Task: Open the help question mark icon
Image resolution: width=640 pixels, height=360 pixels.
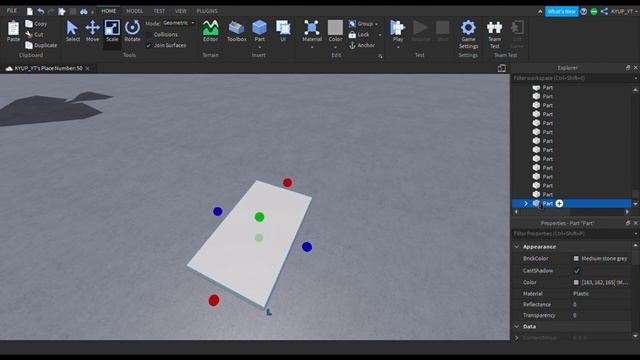Action: coord(584,11)
